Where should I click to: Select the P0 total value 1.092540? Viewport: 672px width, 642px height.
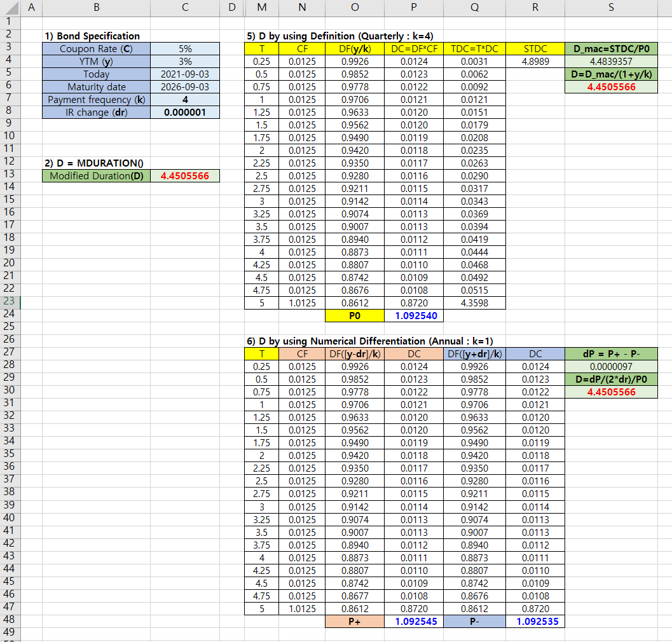click(x=413, y=316)
